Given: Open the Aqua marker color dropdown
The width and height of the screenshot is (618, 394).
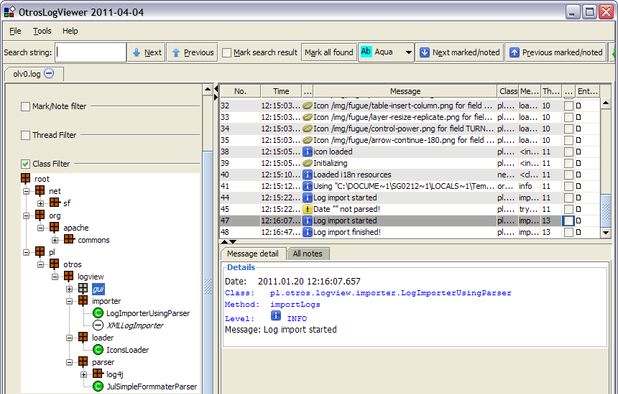Looking at the screenshot, I should (x=408, y=52).
